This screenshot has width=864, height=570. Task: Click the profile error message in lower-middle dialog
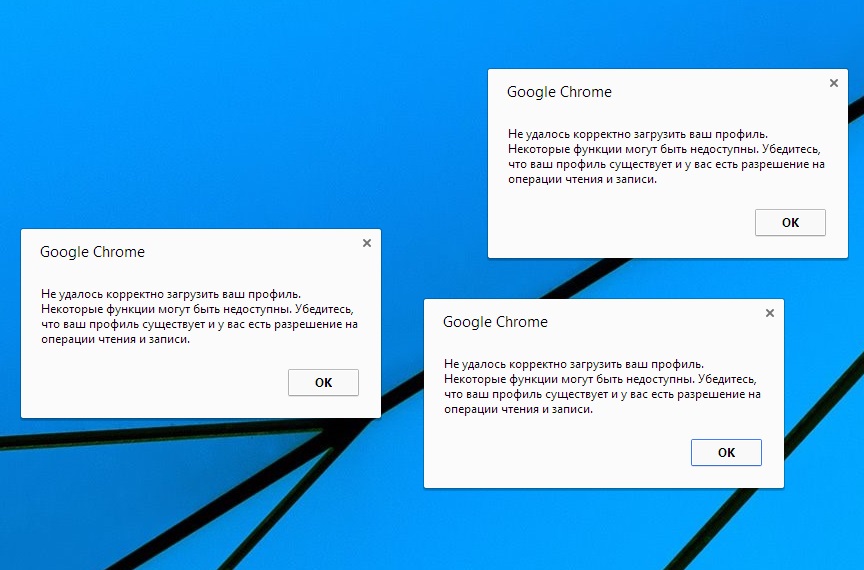click(602, 386)
